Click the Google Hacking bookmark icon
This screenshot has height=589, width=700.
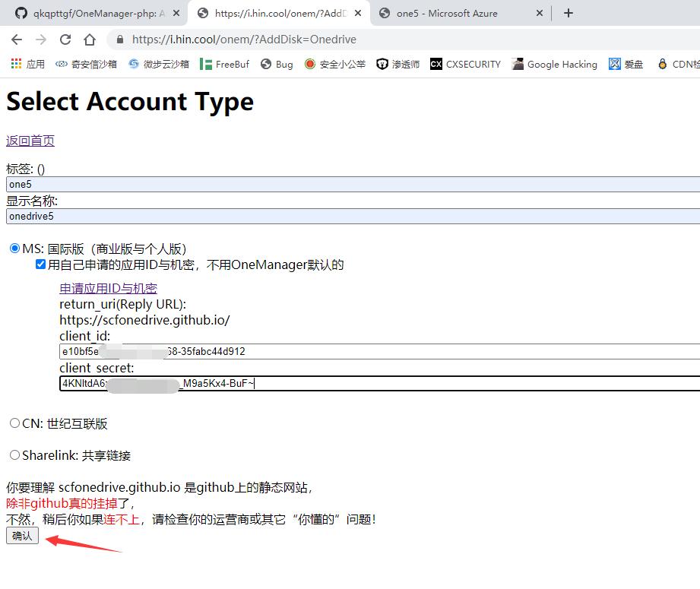(516, 64)
